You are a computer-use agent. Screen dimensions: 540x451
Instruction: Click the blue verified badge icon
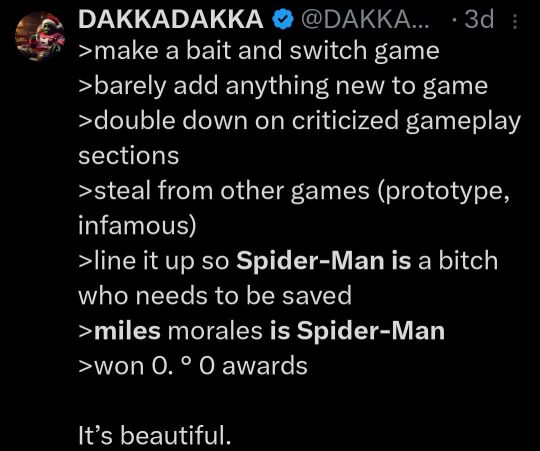(283, 20)
